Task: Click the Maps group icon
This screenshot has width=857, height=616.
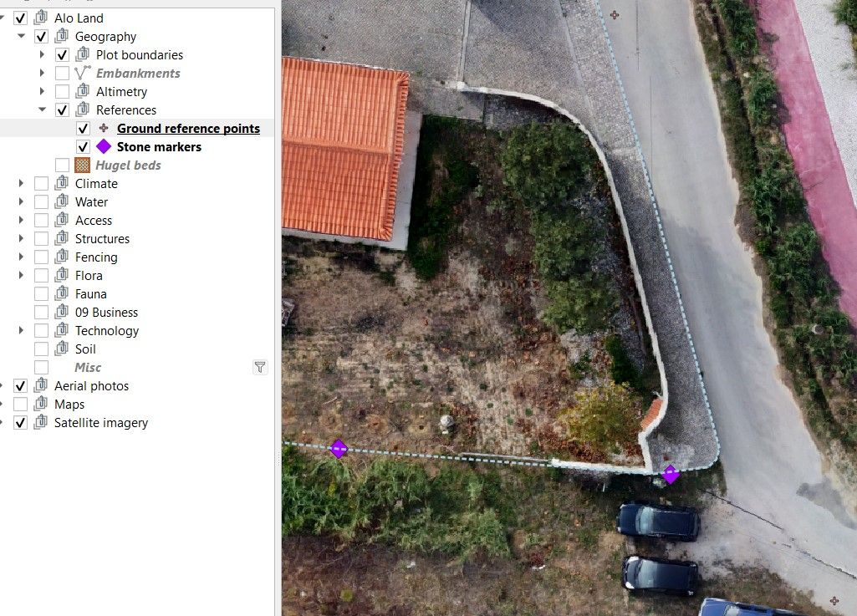Action: tap(40, 404)
